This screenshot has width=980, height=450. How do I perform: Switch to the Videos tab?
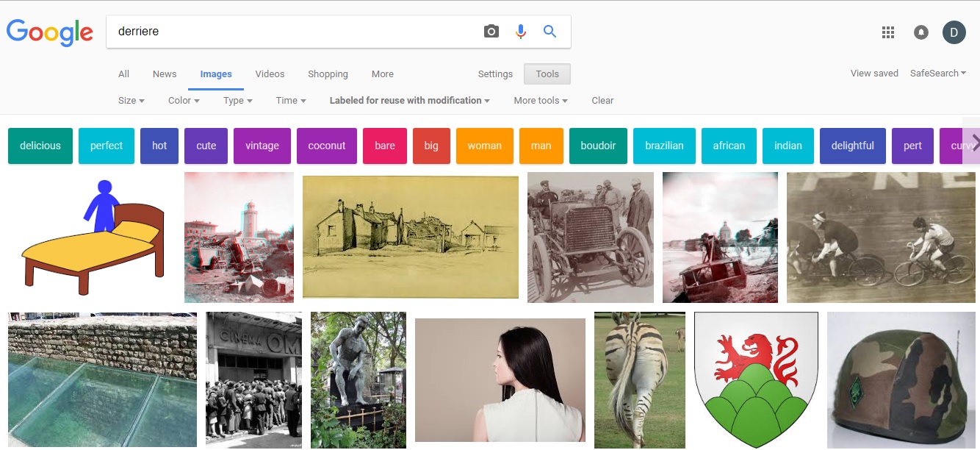point(270,74)
